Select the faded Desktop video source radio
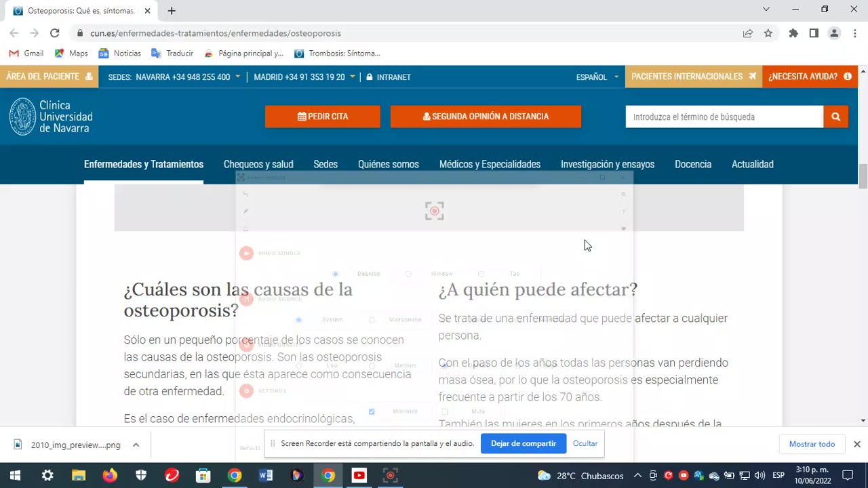 (x=336, y=274)
